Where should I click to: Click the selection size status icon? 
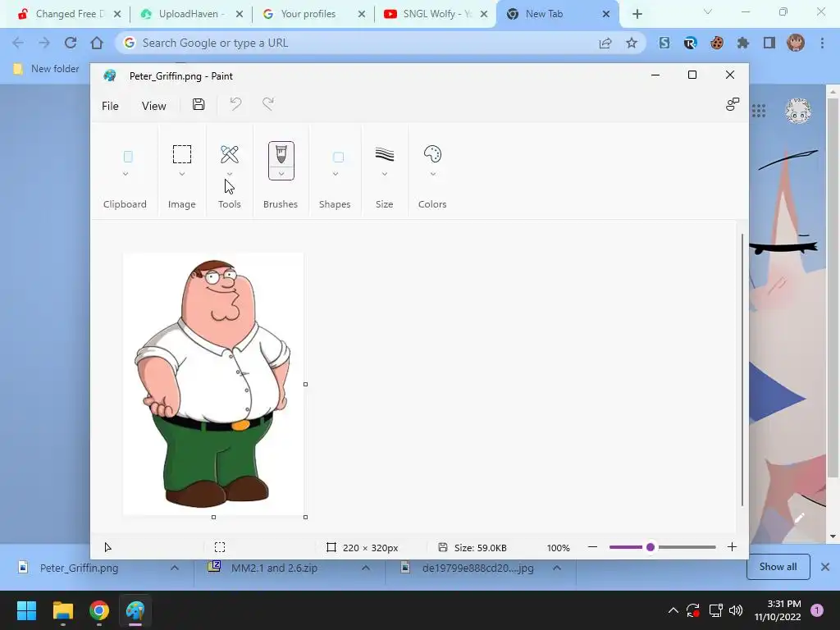220,547
